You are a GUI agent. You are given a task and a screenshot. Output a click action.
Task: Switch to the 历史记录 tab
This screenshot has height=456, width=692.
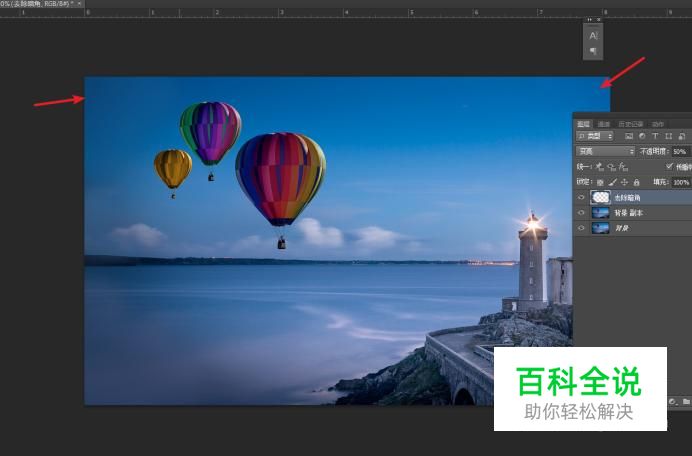click(630, 124)
